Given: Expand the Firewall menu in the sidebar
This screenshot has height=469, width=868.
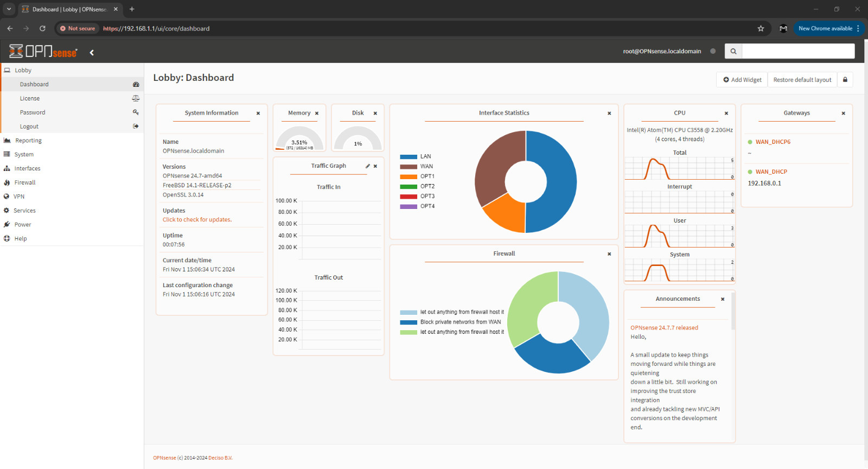Looking at the screenshot, I should pyautogui.click(x=25, y=183).
